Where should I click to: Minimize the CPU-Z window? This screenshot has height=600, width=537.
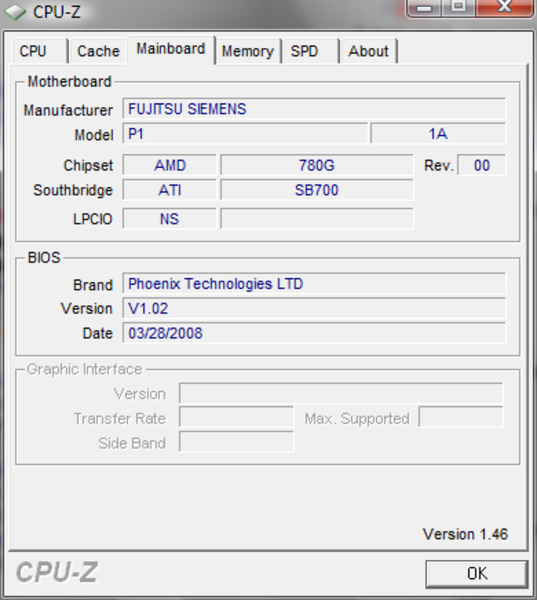(x=424, y=8)
